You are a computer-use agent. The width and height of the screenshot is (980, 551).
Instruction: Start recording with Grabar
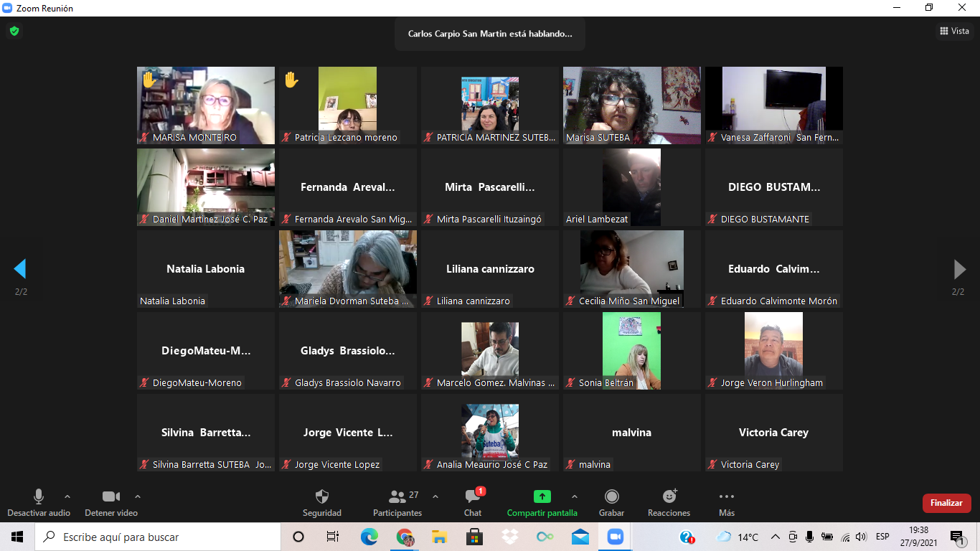point(611,497)
